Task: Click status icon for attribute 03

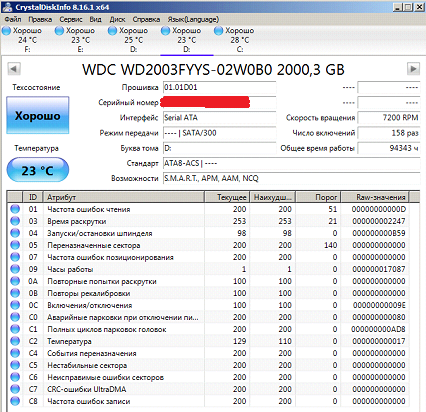Action: tap(15, 221)
